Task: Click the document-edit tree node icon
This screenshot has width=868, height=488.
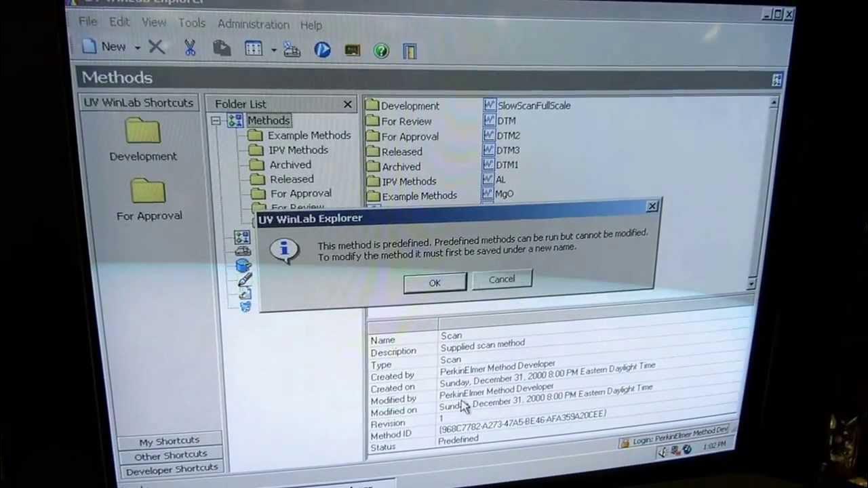Action: coord(245,293)
